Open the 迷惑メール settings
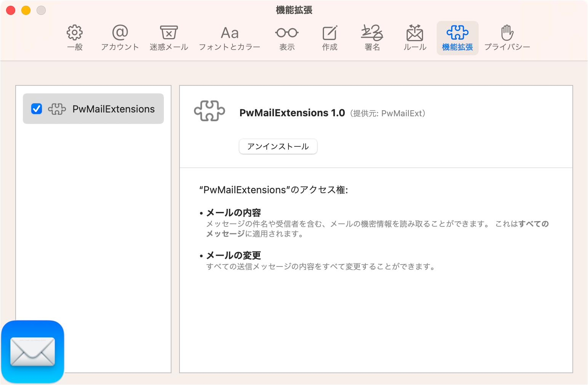This screenshot has width=588, height=385. 169,37
